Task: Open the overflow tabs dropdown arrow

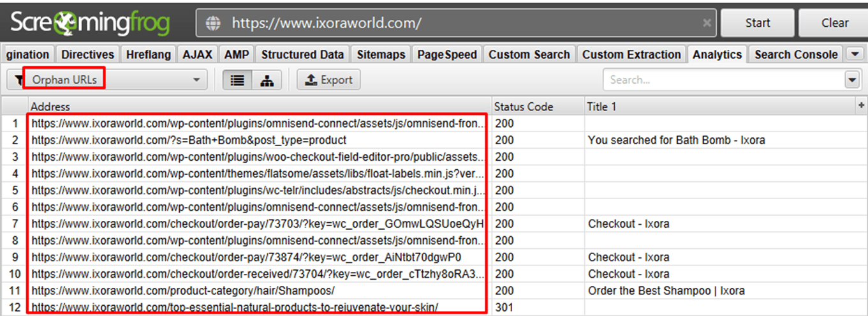Action: point(855,55)
